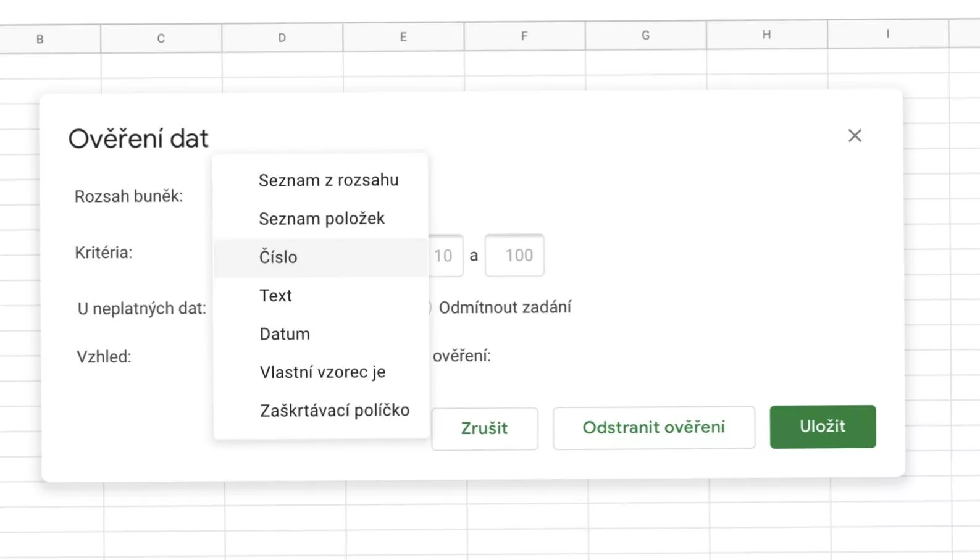The width and height of the screenshot is (980, 560).
Task: Select 'Vlastní vzorec je' option
Action: tap(321, 372)
